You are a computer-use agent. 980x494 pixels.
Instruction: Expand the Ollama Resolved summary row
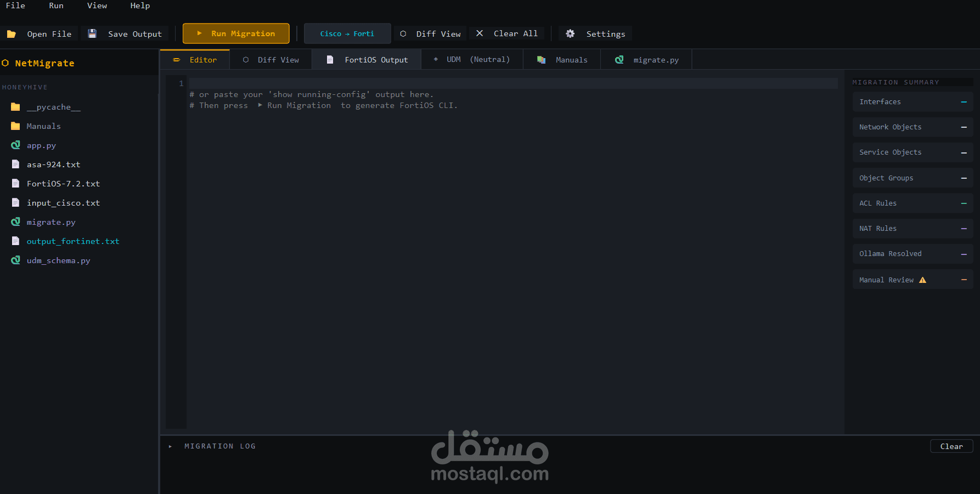(x=913, y=254)
